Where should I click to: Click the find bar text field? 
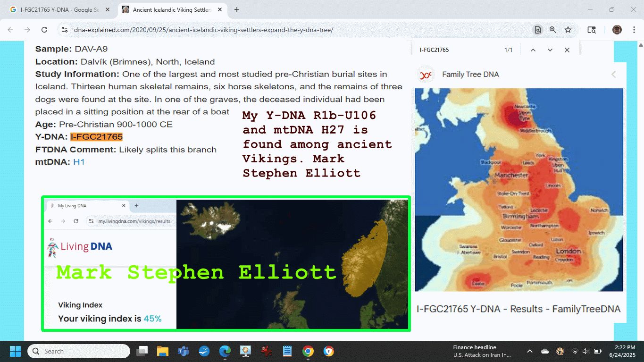click(458, 50)
